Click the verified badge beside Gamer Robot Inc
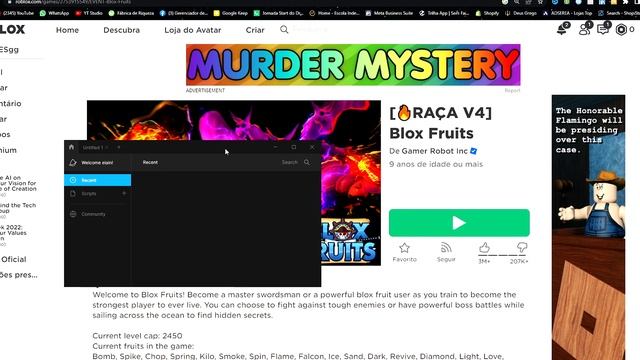Screen dimensions: 640x360 pos(473,151)
